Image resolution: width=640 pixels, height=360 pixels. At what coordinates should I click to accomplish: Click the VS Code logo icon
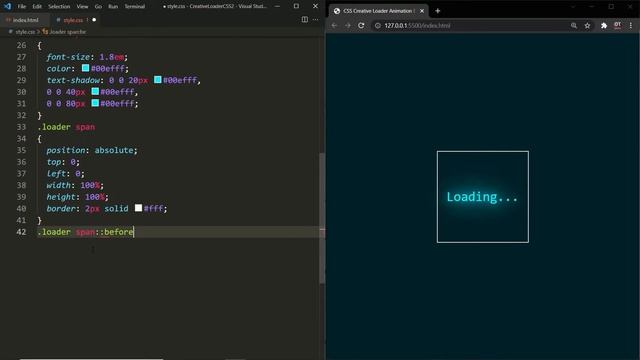coord(7,6)
